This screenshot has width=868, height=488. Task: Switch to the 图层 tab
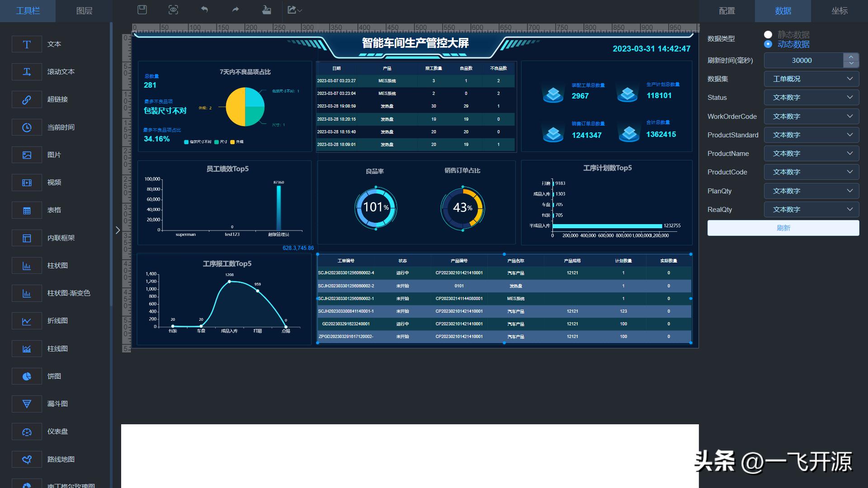pyautogui.click(x=84, y=11)
